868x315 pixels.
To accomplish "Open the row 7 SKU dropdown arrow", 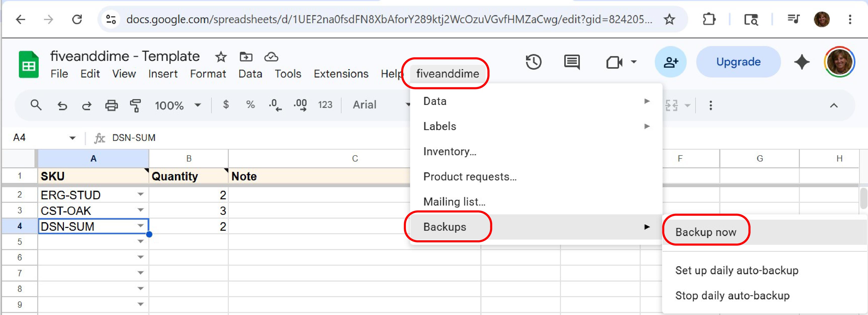I will point(141,272).
